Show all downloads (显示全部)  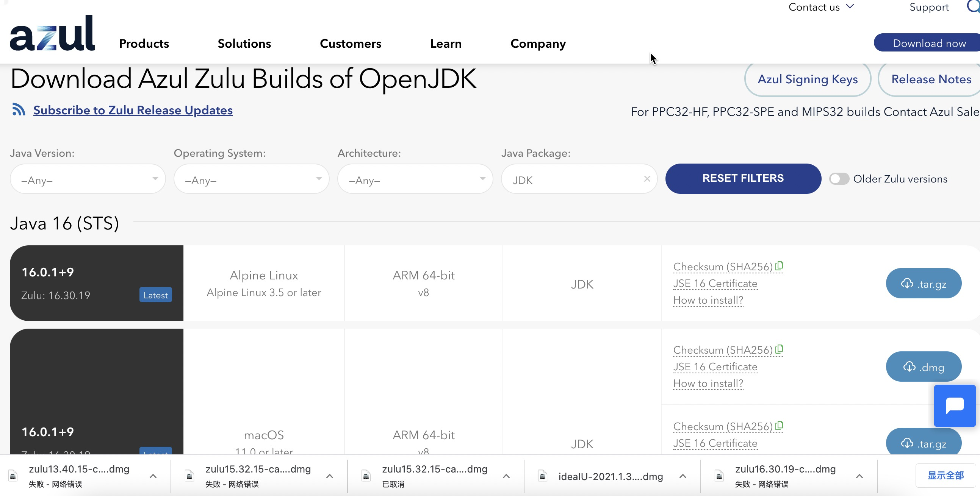coord(946,476)
